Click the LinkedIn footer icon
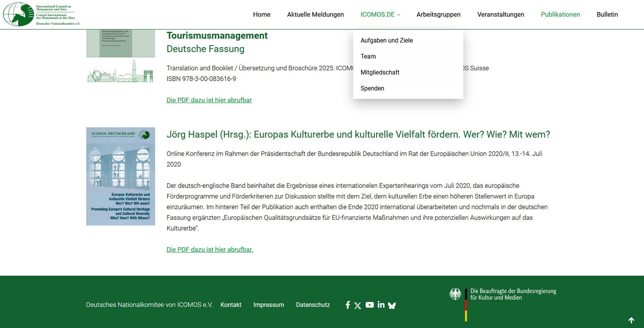This screenshot has width=644, height=328. pos(381,305)
